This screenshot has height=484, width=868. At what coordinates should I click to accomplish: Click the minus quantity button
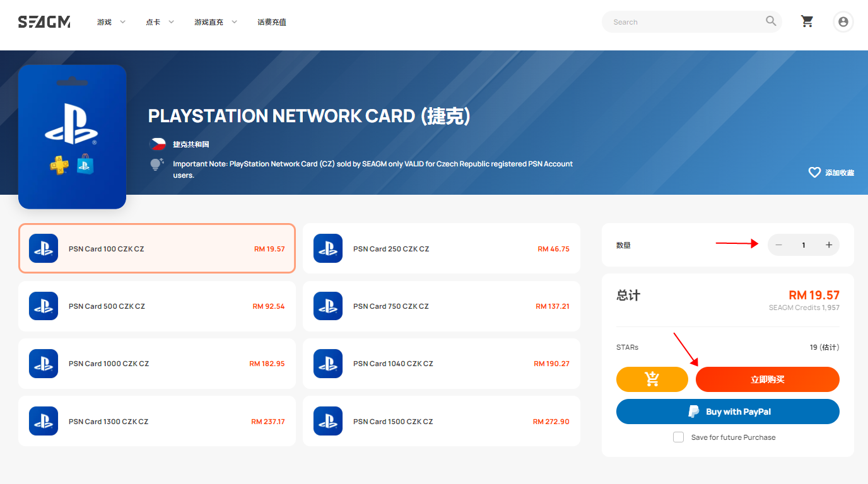(x=778, y=245)
